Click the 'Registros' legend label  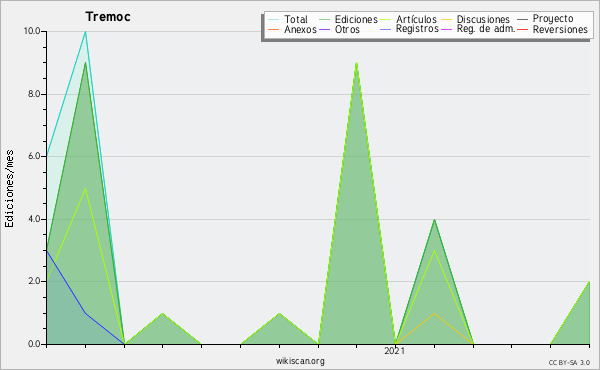(x=417, y=29)
